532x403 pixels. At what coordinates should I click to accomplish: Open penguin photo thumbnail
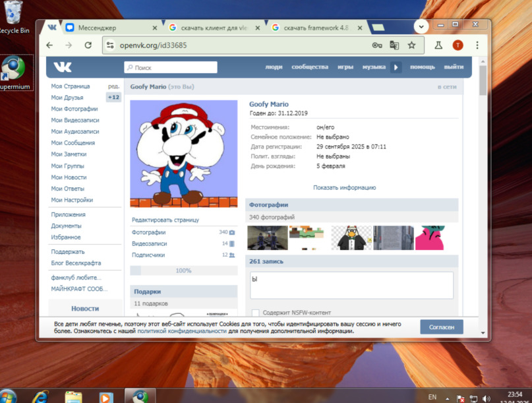click(x=351, y=238)
